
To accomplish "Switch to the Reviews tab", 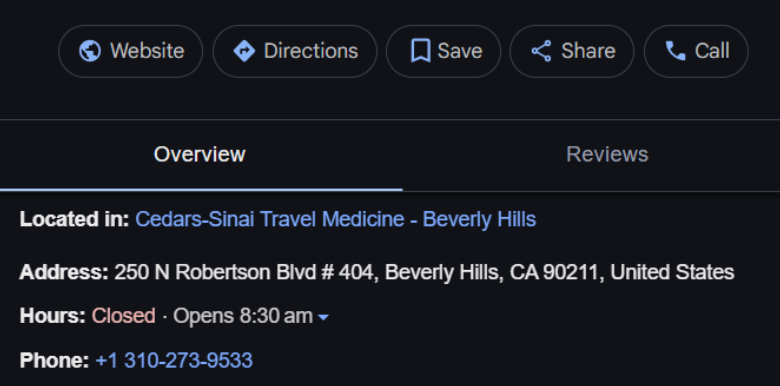I will coord(607,155).
